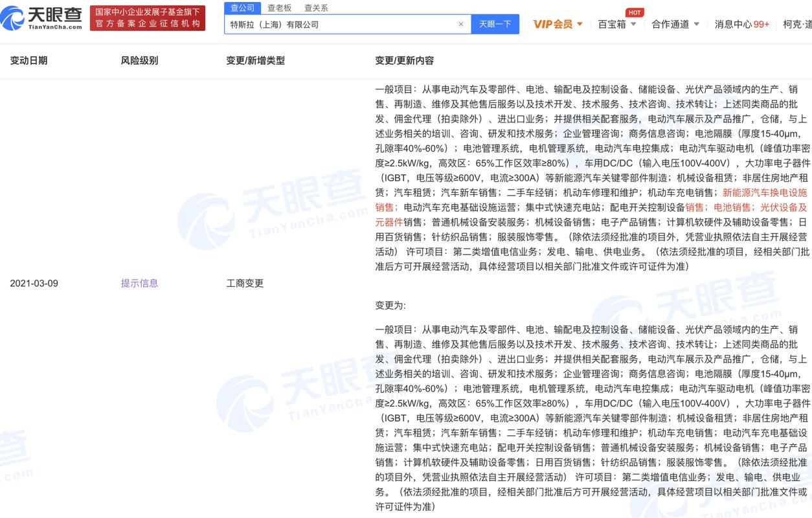Click the red text 新能源汽车换电设施
Viewport: 812px width, 518px height.
click(765, 192)
